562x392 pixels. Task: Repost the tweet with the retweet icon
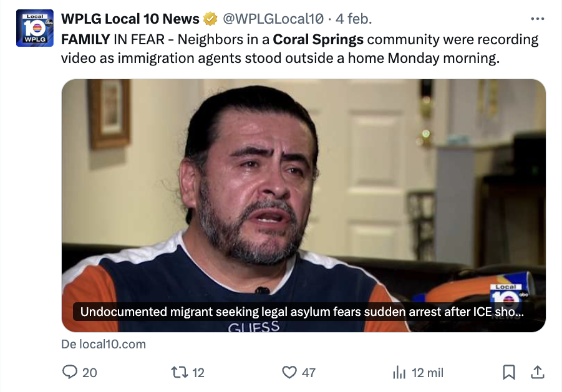pos(180,372)
